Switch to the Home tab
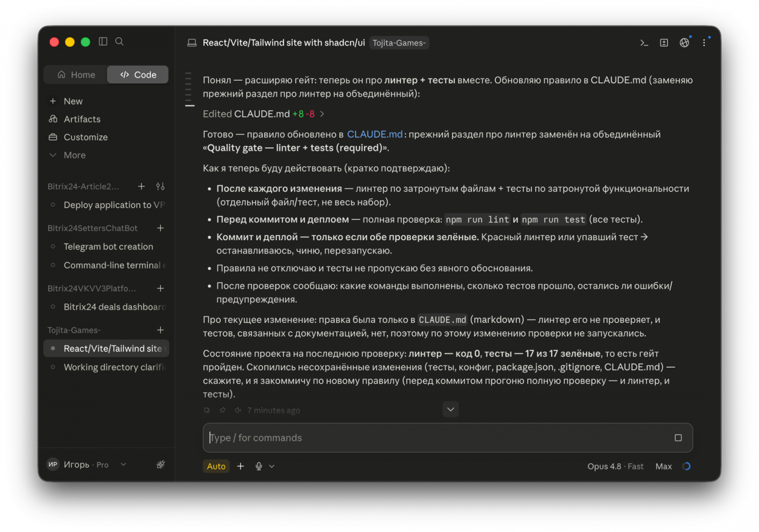This screenshot has height=532, width=759. (76, 74)
